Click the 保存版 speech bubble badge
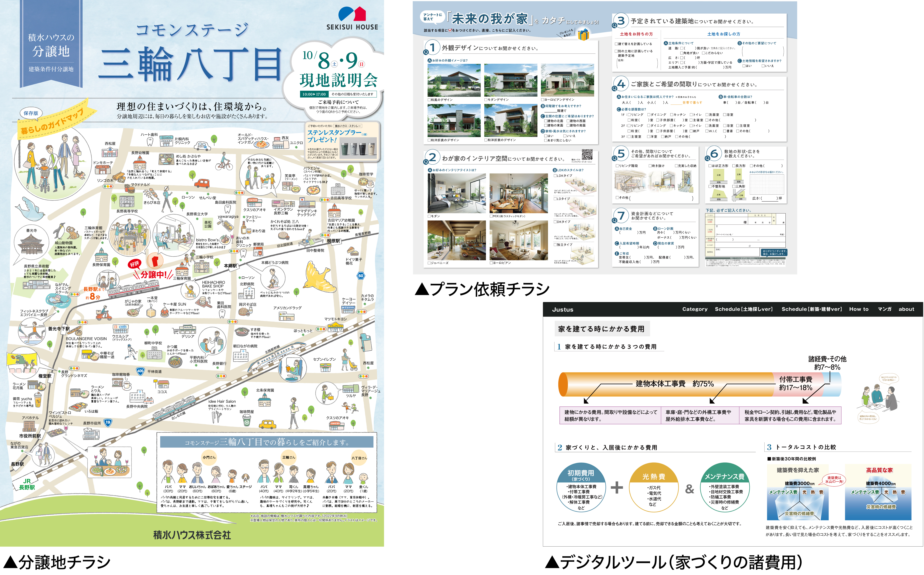924x575 pixels. pyautogui.click(x=31, y=113)
